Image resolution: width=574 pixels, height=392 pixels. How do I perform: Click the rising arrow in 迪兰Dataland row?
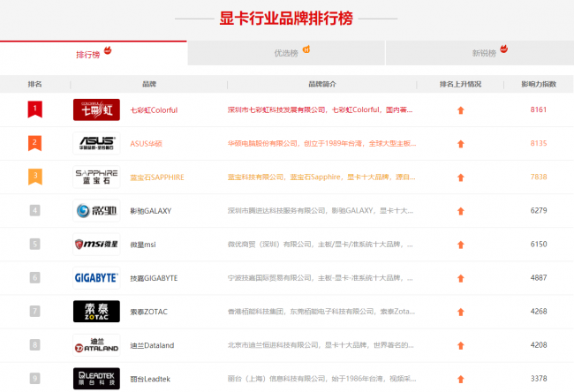tap(461, 345)
